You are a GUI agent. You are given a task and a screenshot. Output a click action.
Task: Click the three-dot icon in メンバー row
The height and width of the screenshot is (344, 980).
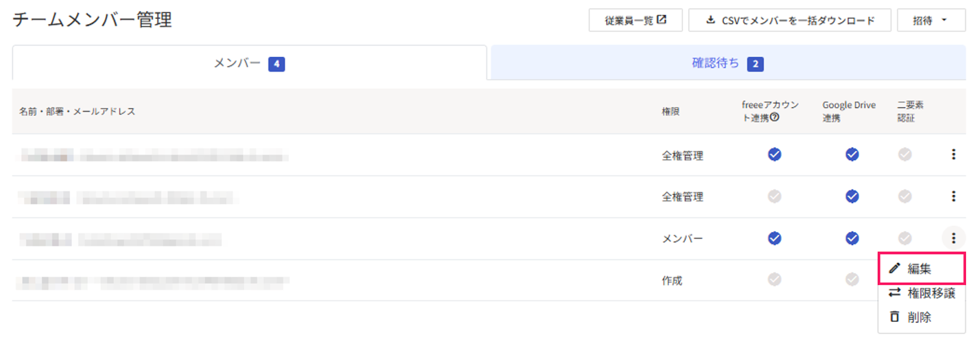pyautogui.click(x=953, y=238)
